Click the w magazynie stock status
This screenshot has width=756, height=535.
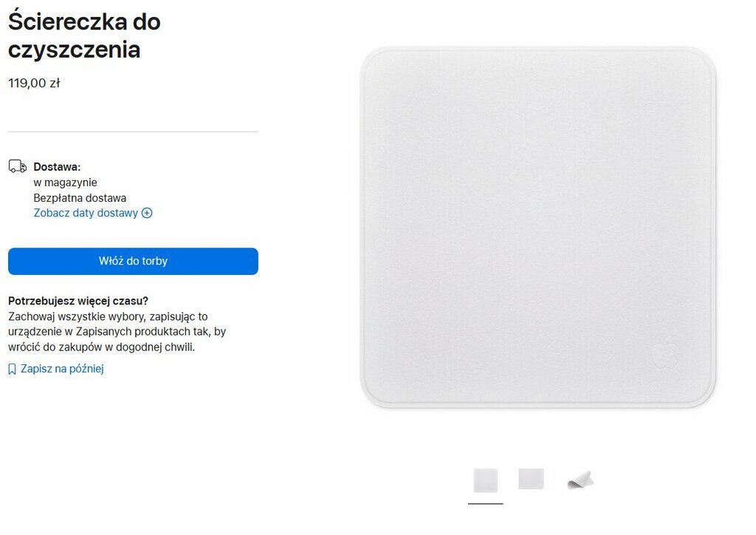point(65,183)
